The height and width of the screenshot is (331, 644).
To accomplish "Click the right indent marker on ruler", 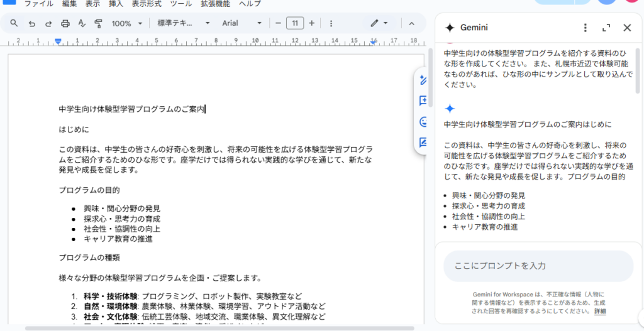I will [374, 42].
